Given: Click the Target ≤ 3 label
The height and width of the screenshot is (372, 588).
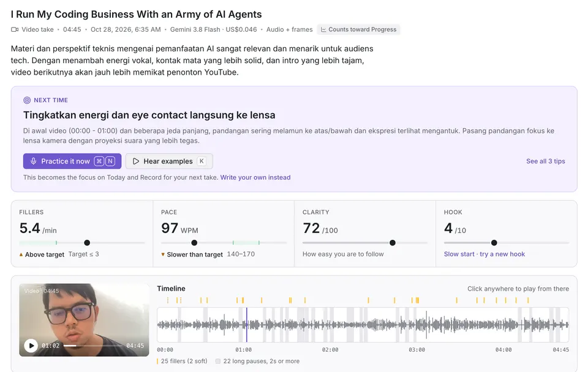Looking at the screenshot, I should point(84,254).
